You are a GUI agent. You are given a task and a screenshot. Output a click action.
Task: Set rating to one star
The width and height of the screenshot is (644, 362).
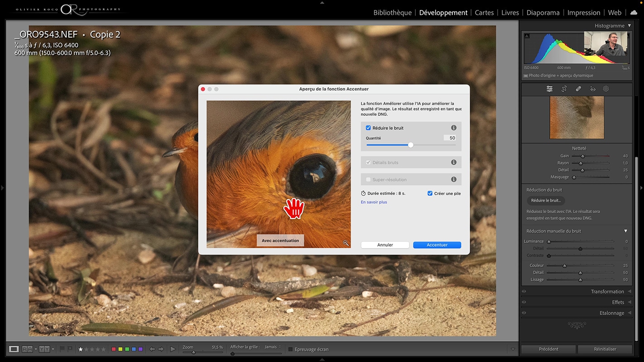click(81, 349)
